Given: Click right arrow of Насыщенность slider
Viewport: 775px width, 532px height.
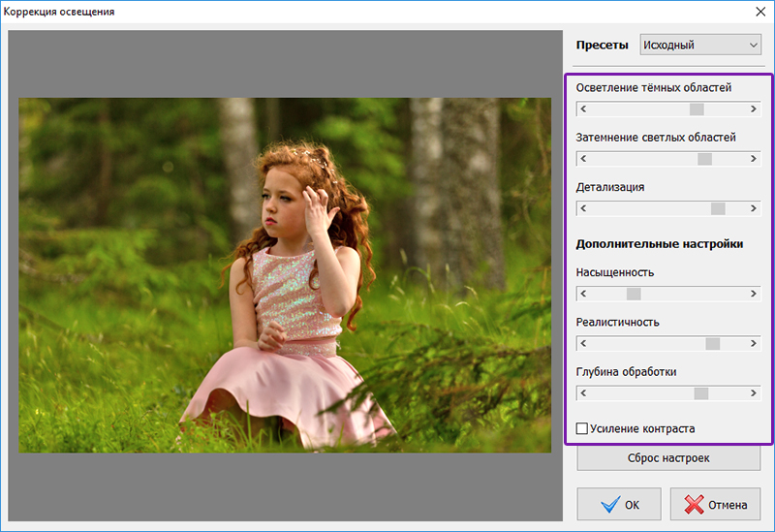Looking at the screenshot, I should pos(754,294).
